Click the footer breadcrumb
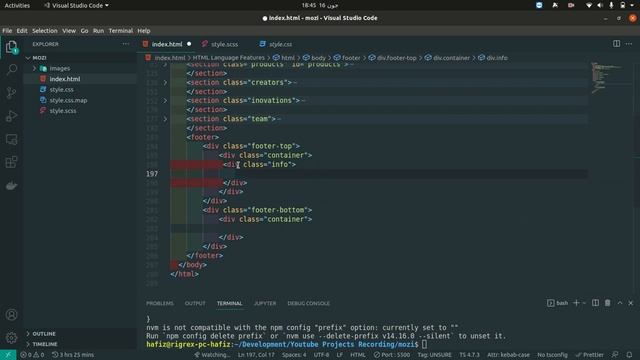Viewport: 640px width, 360px height. coord(351,58)
